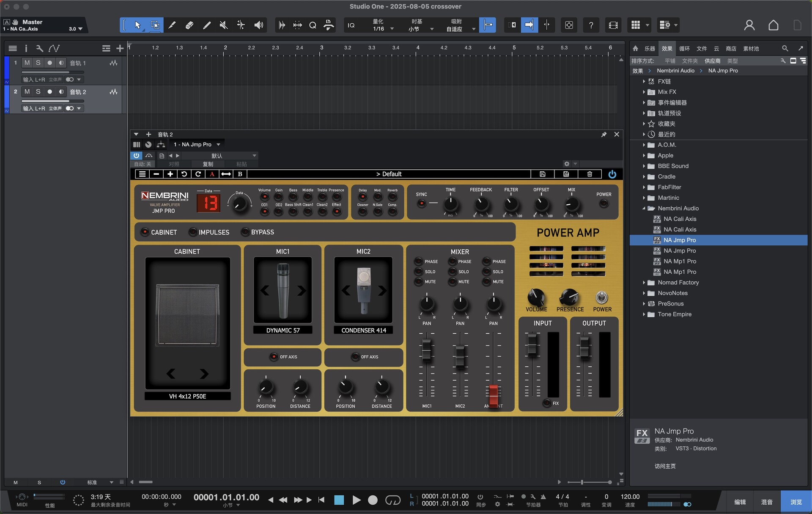Expand the Mix FX folder
Screen dimensions: 812x514
(x=644, y=92)
